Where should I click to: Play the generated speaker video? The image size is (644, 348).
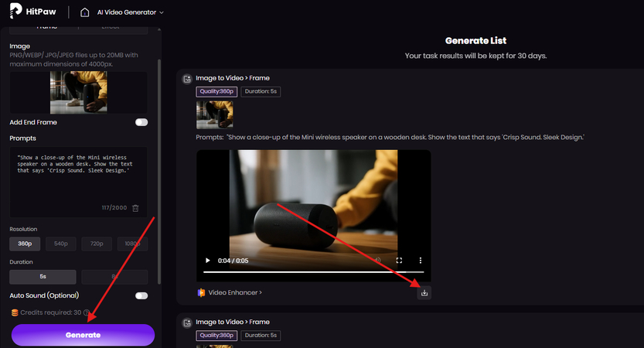[x=207, y=261]
